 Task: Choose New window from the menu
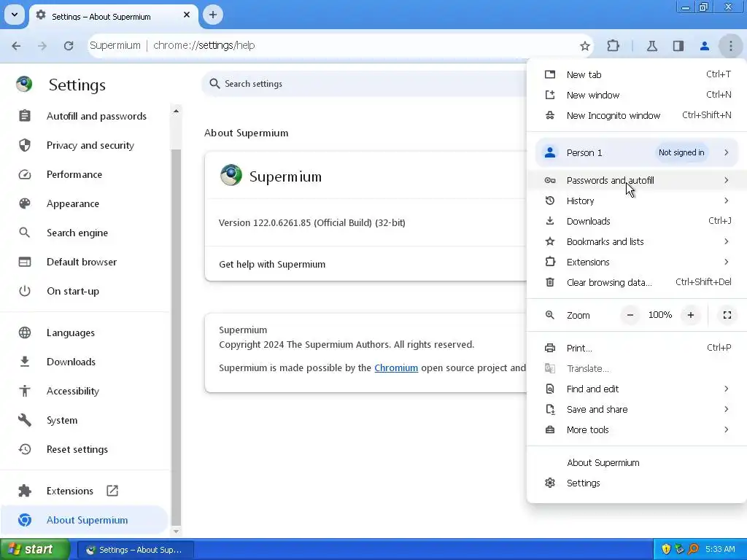pyautogui.click(x=637, y=96)
